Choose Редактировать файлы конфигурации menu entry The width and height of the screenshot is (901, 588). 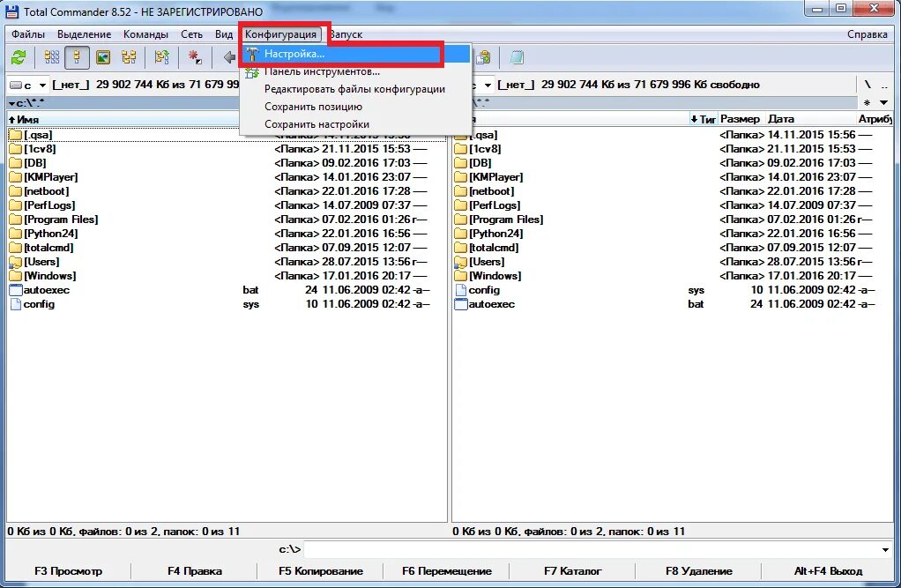[354, 89]
